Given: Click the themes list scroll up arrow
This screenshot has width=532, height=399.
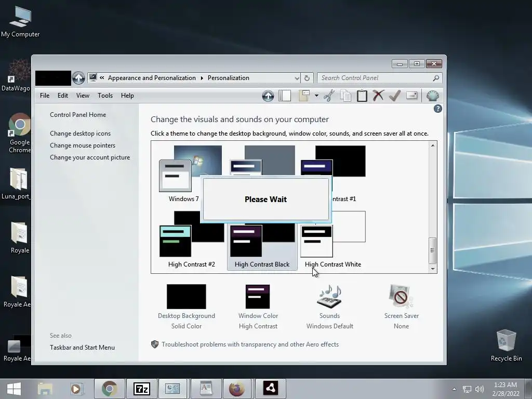Looking at the screenshot, I should 433,145.
